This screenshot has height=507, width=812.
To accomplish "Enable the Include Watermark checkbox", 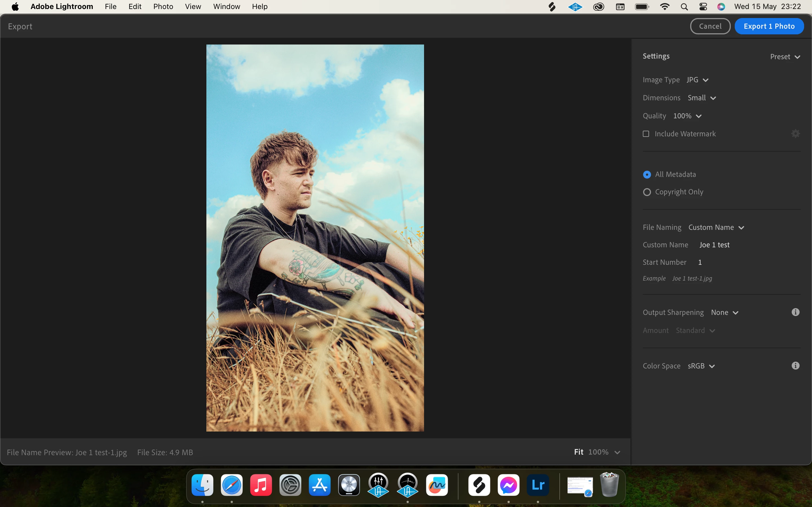I will pos(646,134).
